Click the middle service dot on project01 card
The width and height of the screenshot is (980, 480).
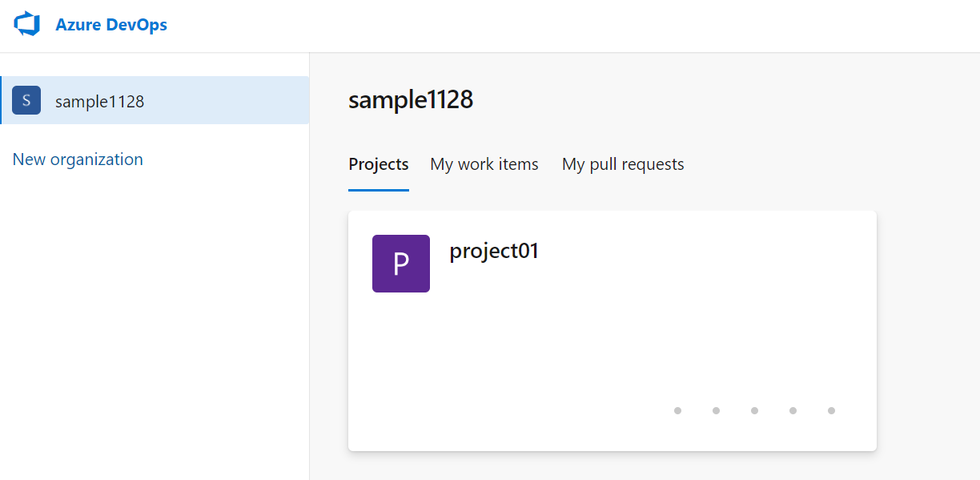click(x=754, y=411)
